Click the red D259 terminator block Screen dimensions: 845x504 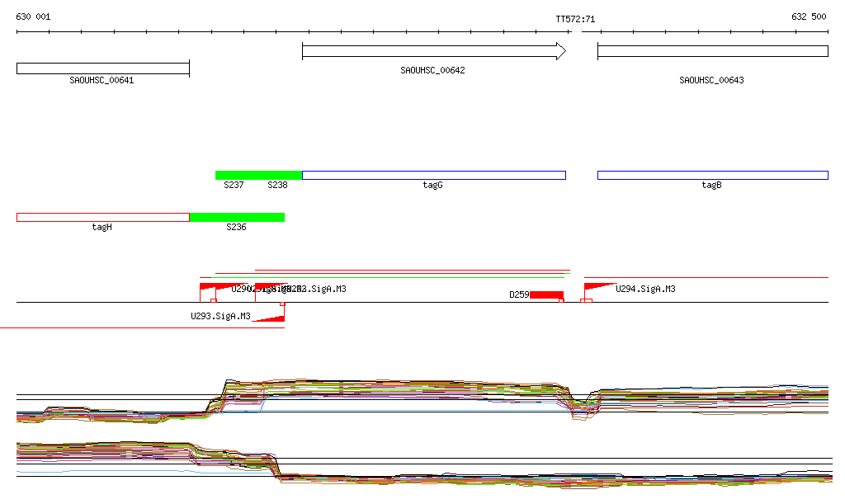click(546, 294)
